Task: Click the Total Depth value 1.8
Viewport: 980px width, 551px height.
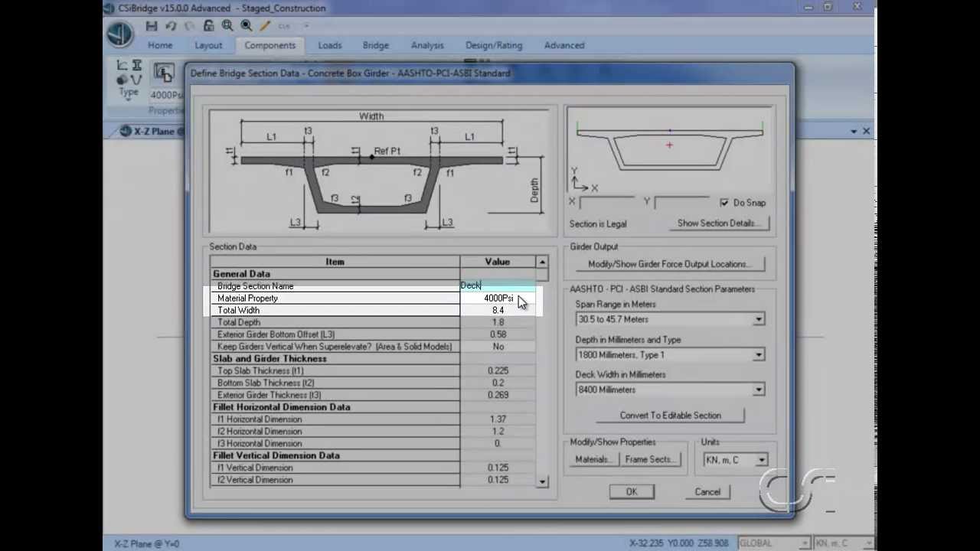Action: click(498, 322)
